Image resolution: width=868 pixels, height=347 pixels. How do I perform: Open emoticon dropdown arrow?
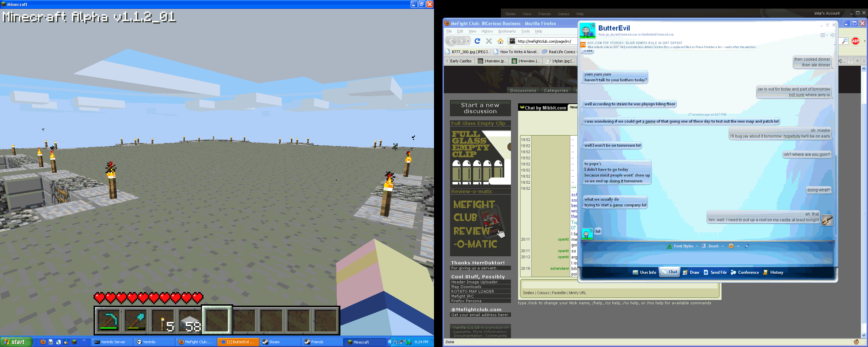click(x=738, y=246)
